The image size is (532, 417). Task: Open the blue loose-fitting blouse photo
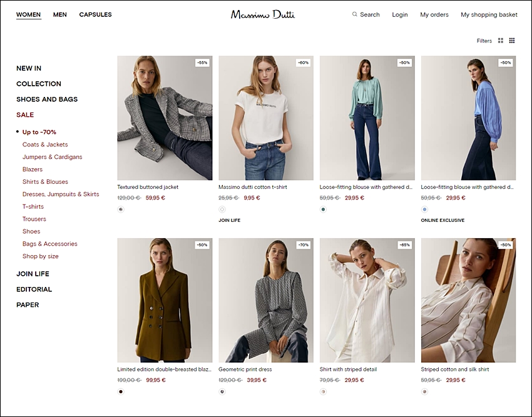[468, 118]
